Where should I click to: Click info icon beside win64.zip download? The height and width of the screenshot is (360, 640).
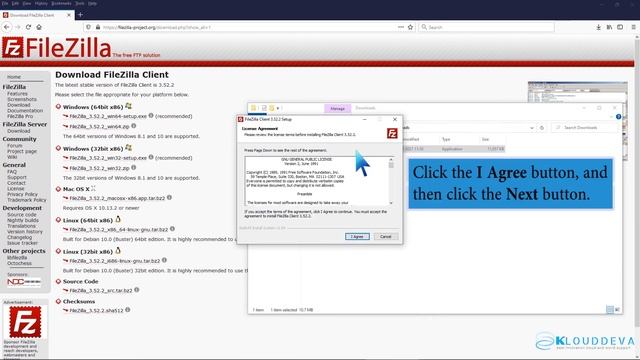click(133, 126)
